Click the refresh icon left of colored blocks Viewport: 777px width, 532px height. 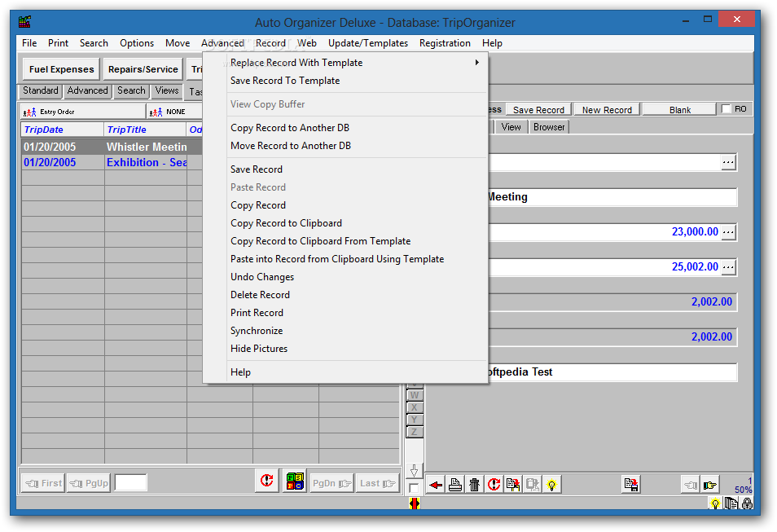266,481
